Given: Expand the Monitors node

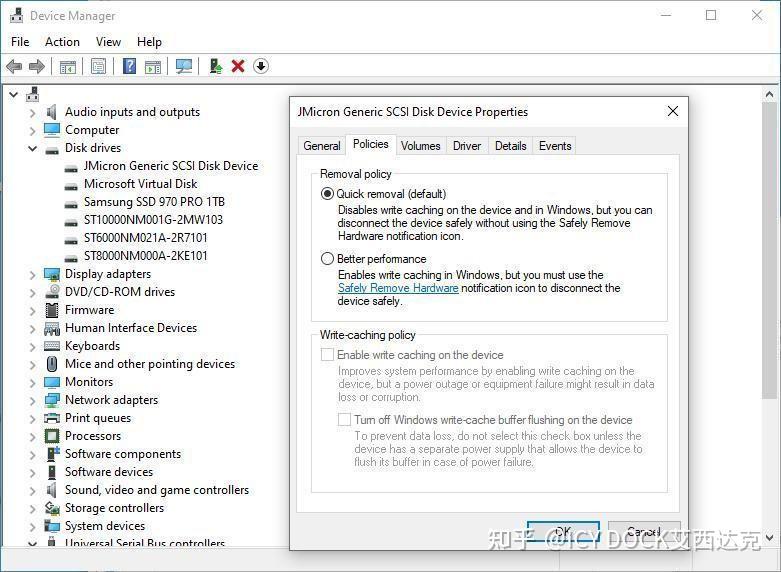Looking at the screenshot, I should click(32, 383).
